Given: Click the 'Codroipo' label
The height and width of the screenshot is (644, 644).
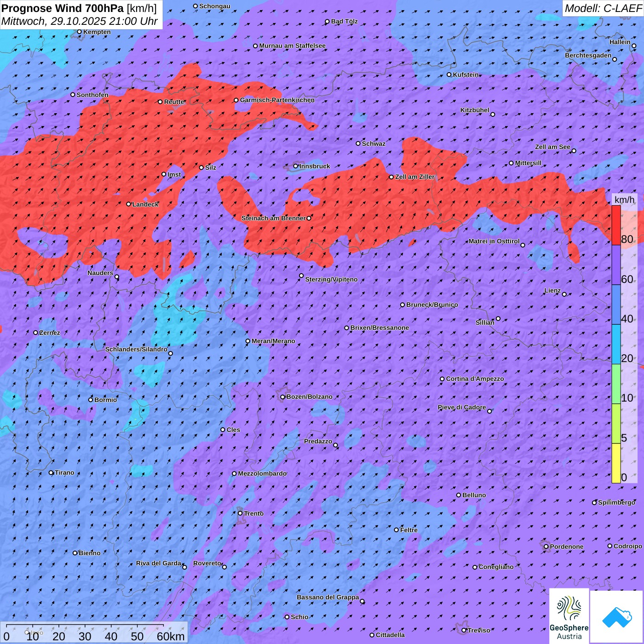Looking at the screenshot, I should tap(627, 546).
